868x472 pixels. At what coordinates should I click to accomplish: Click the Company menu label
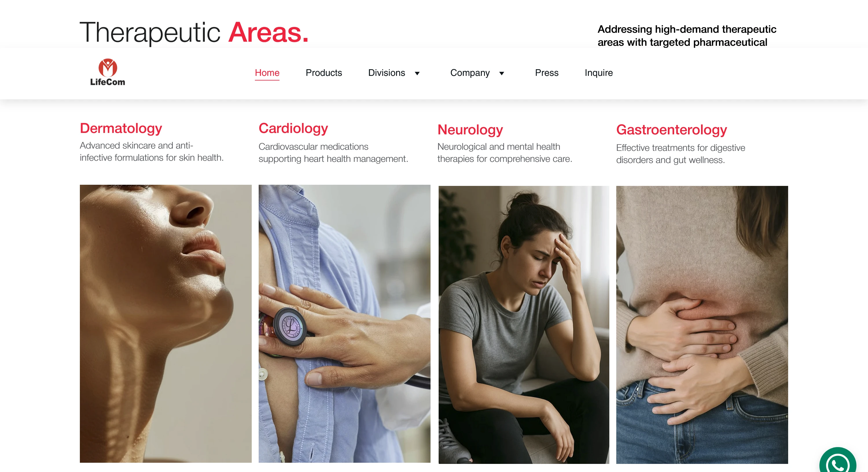(470, 73)
